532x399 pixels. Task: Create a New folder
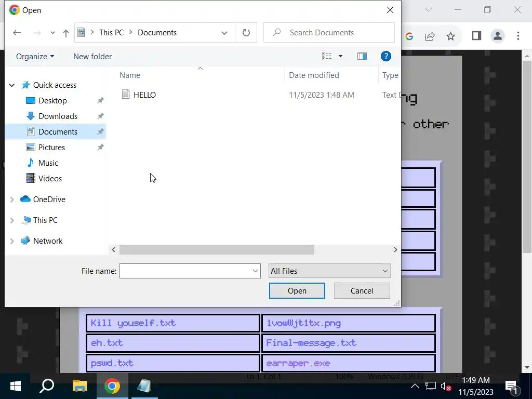pos(92,56)
